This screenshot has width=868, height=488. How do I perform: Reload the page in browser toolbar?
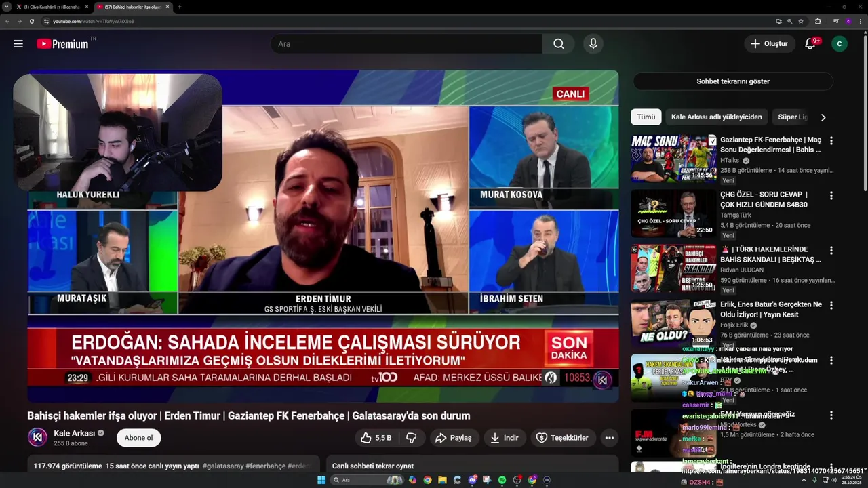pyautogui.click(x=32, y=21)
